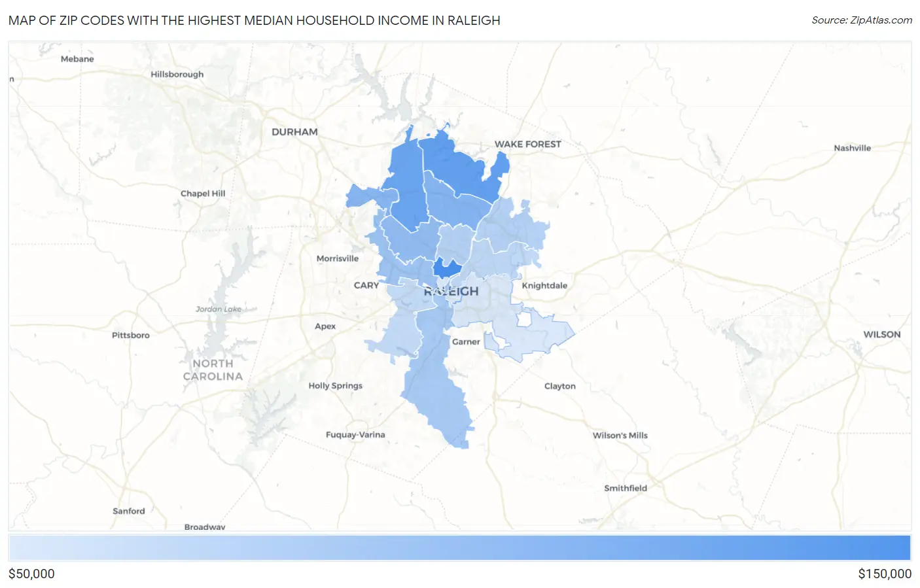The height and width of the screenshot is (588, 920).
Task: Select the Clayton town label
Action: point(560,387)
